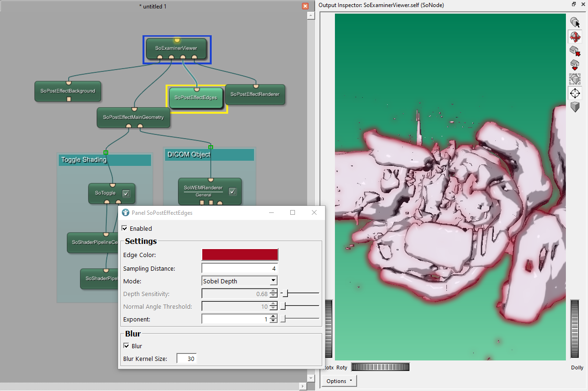The image size is (588, 391).
Task: Uncheck the Enabled checkbox
Action: tap(125, 228)
